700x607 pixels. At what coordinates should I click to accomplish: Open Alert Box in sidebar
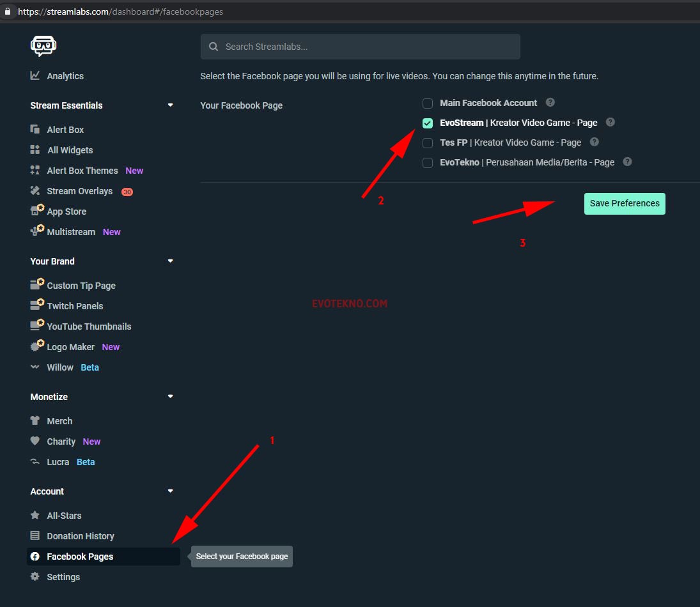click(65, 130)
